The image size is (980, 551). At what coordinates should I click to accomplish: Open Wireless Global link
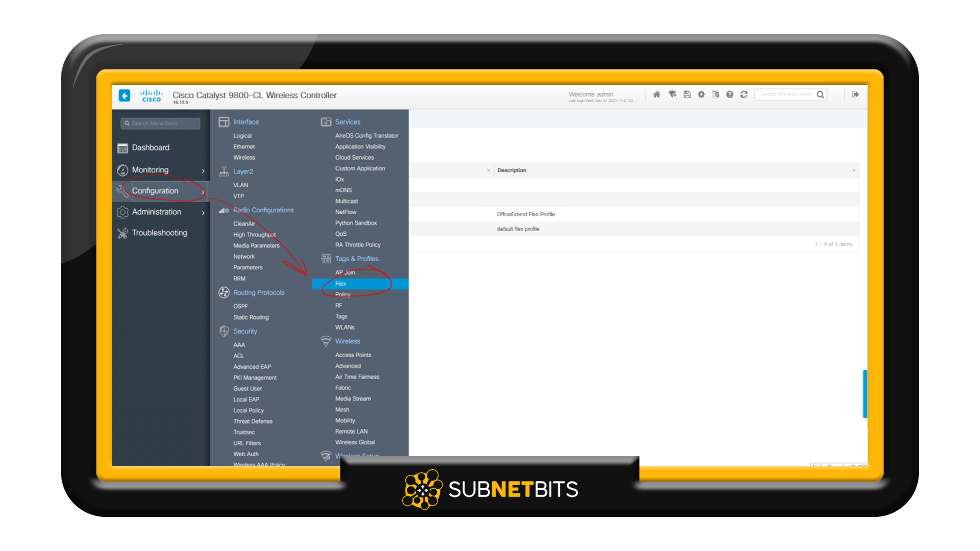[355, 442]
